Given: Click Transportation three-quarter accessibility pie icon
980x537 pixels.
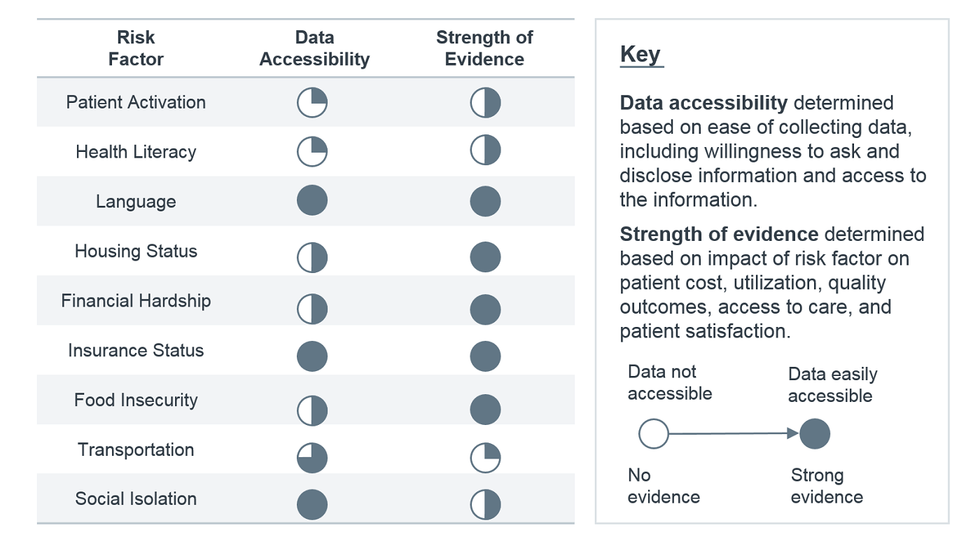Looking at the screenshot, I should point(312,459).
